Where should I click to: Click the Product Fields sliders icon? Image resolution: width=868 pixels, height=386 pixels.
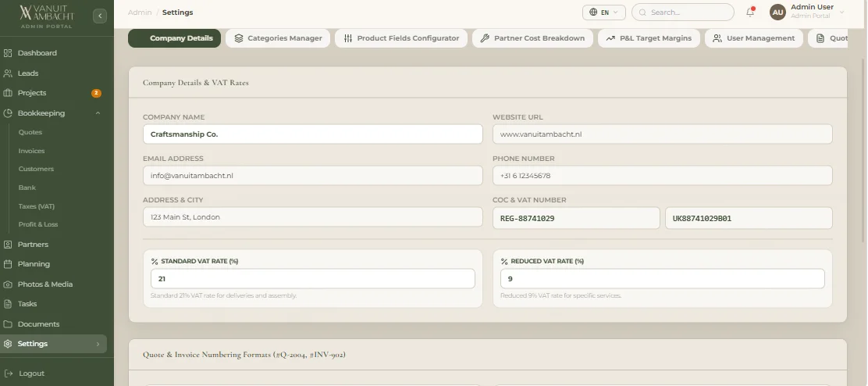[348, 38]
